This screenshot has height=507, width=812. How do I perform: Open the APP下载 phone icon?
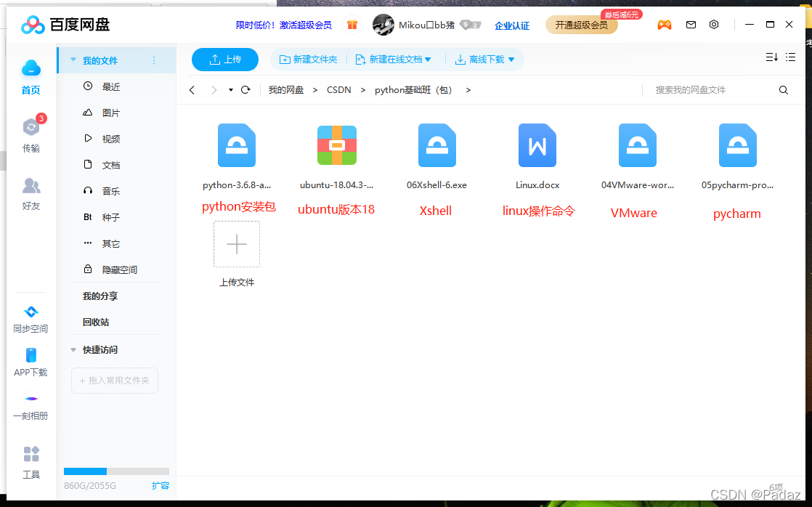31,355
